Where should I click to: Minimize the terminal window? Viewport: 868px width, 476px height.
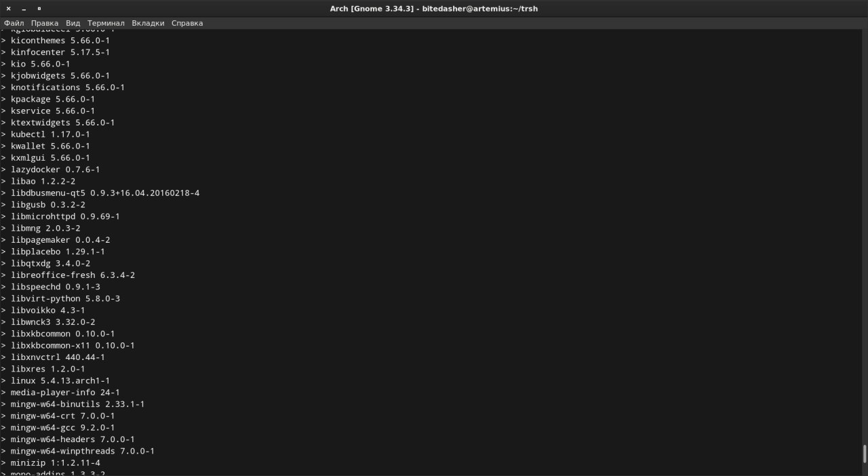tap(24, 9)
